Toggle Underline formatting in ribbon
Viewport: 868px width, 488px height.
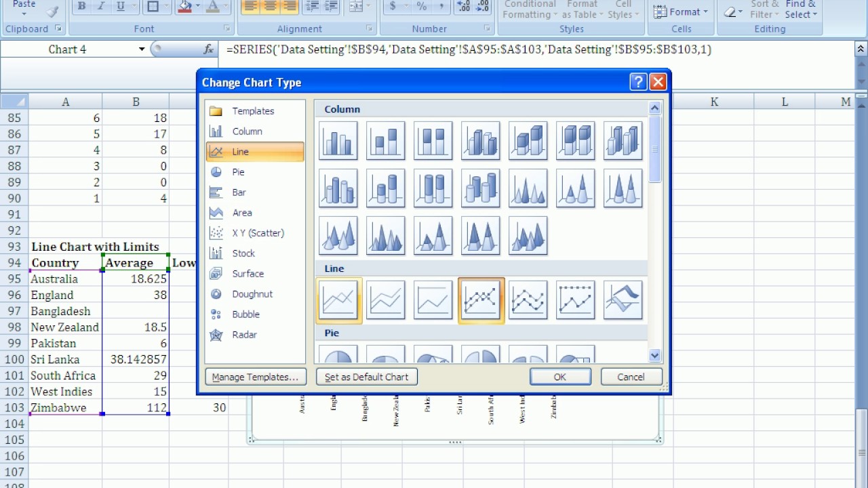pos(121,7)
